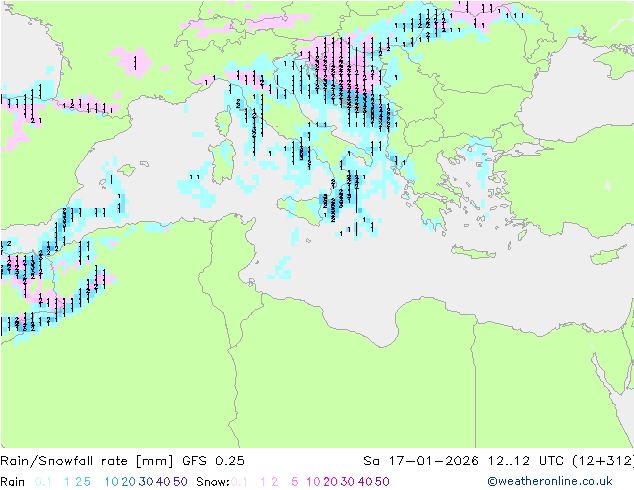This screenshot has height=490, width=634.
Task: Click the '(12+312)' forecast offset text
Action: [x=603, y=461]
